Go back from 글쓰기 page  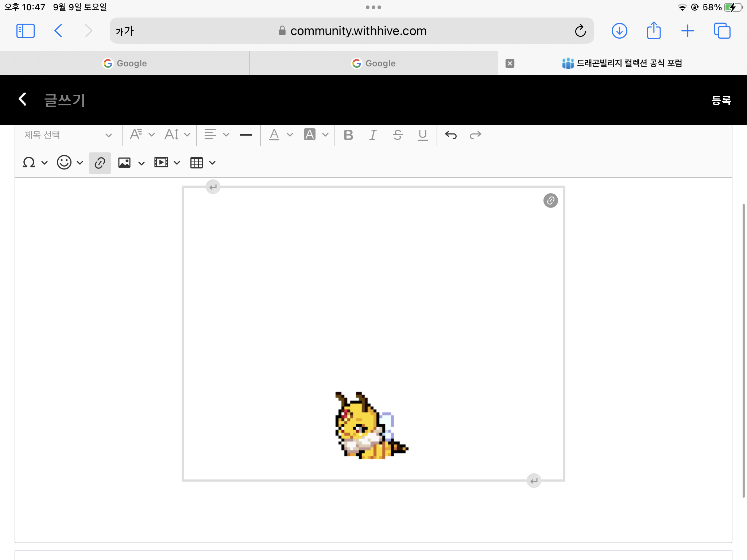click(23, 99)
